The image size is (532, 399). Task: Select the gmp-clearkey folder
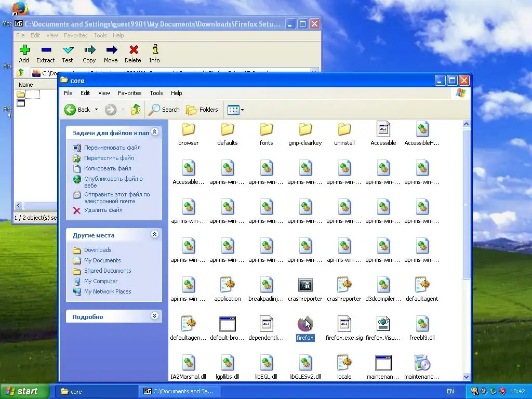point(305,134)
